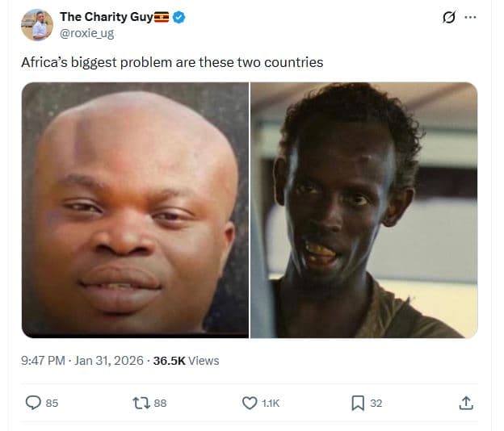
Task: Click the 32 bookmarks count
Action: pyautogui.click(x=376, y=403)
